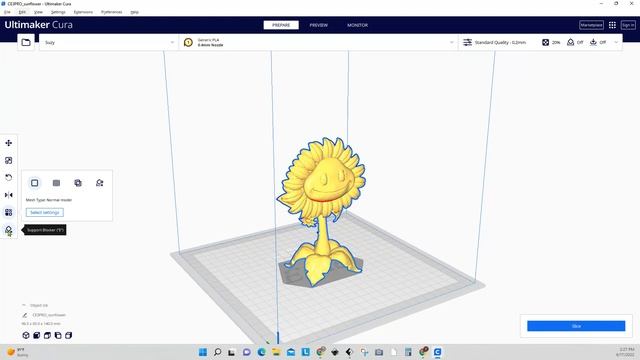Switch to left view camera

[58, 336]
